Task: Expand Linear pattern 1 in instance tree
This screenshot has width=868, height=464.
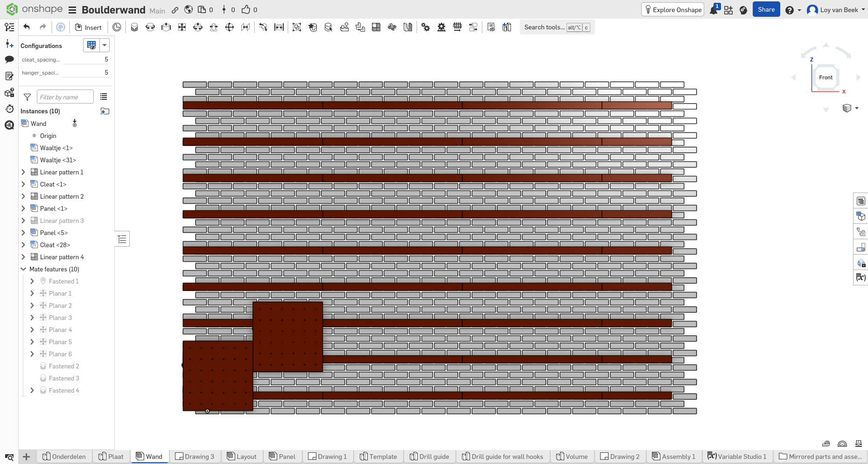Action: (23, 172)
